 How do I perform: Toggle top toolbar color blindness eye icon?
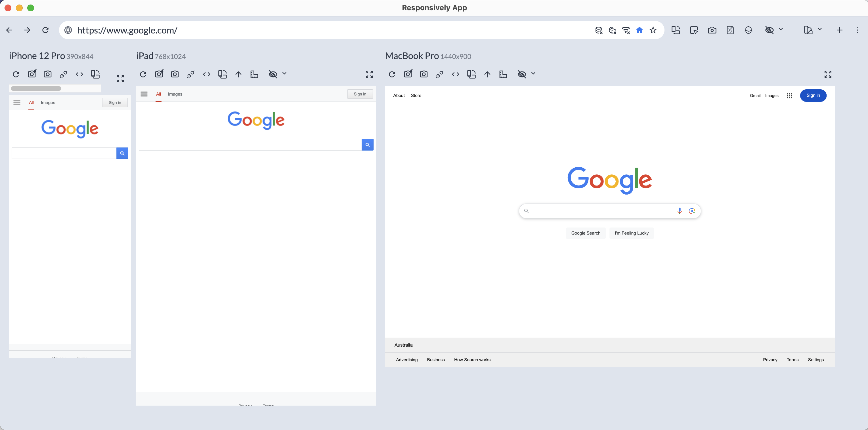(x=770, y=30)
